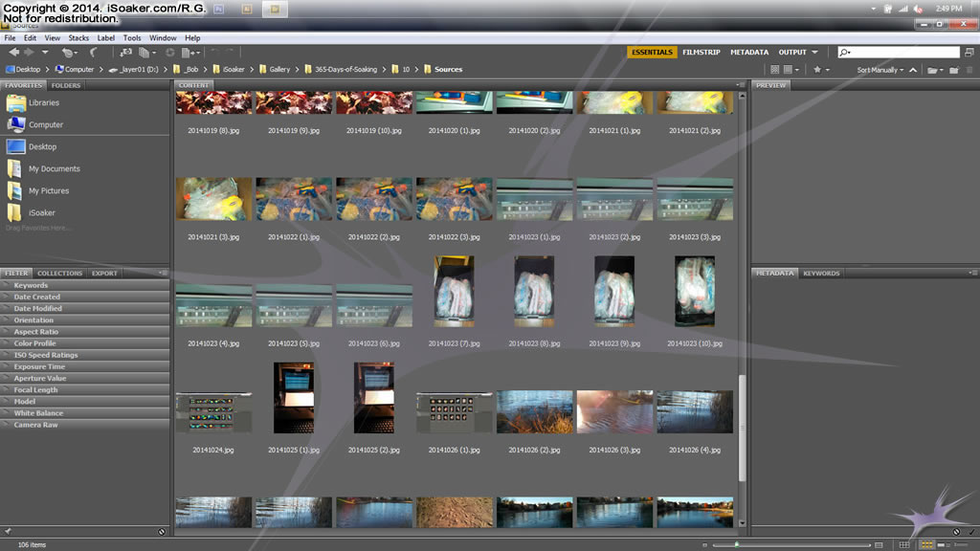Open the Output page icon menu

[190, 53]
